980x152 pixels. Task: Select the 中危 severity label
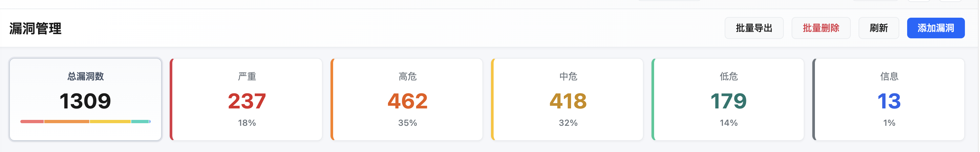point(568,76)
